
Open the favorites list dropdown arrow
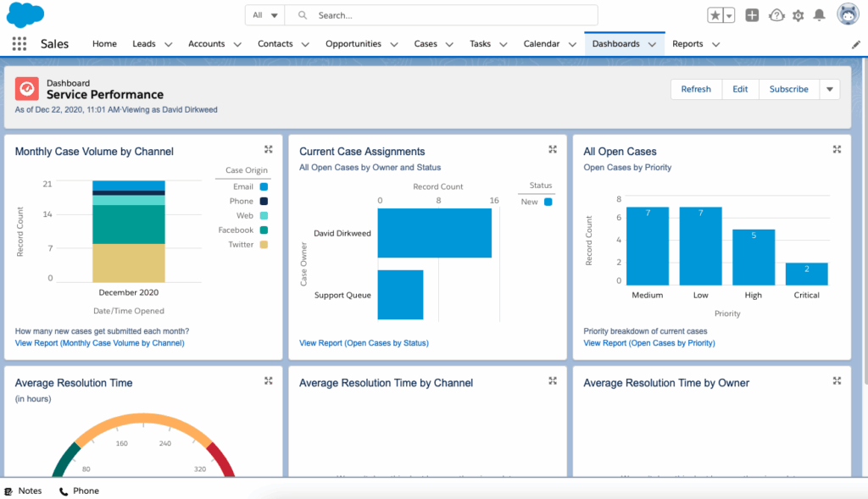pyautogui.click(x=729, y=15)
